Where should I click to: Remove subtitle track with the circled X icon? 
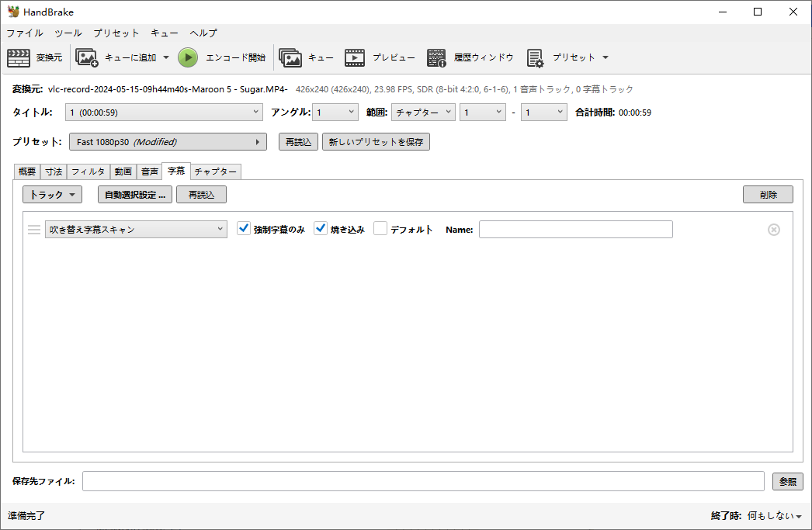click(773, 230)
